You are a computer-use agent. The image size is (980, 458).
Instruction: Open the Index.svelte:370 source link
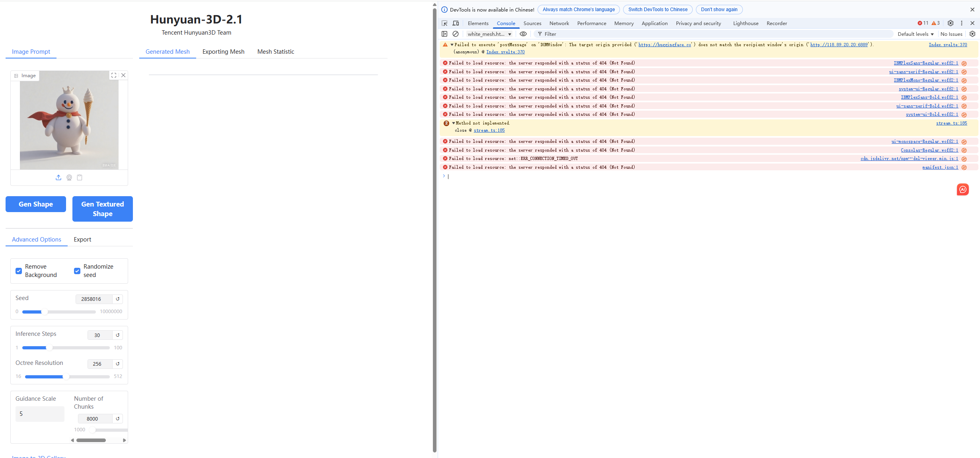[948, 45]
